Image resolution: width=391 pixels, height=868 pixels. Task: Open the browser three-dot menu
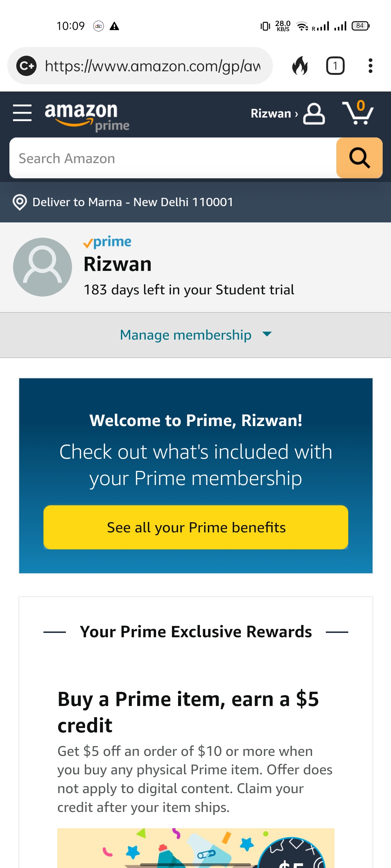[x=370, y=66]
